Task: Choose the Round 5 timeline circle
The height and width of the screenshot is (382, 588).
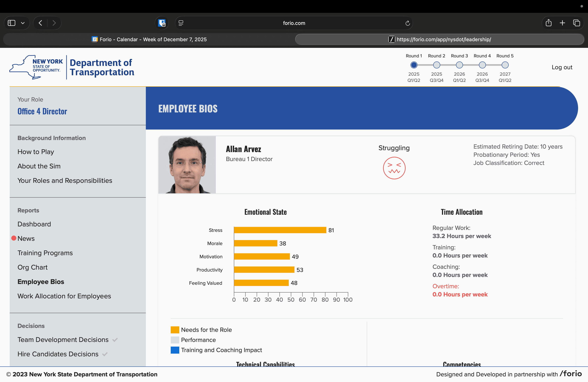Action: coord(505,65)
